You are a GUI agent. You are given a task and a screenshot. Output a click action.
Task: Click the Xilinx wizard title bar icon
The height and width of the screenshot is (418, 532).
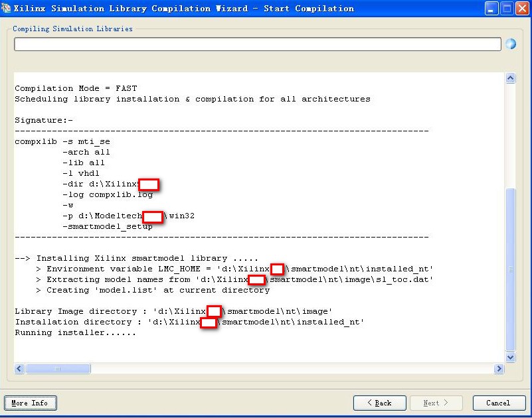pos(6,8)
